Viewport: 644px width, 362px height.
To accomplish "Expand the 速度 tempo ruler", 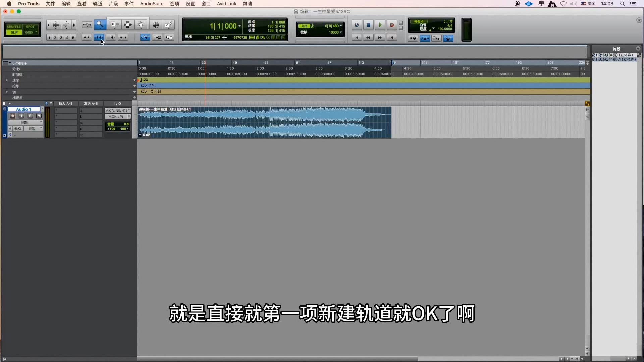I will [7, 80].
